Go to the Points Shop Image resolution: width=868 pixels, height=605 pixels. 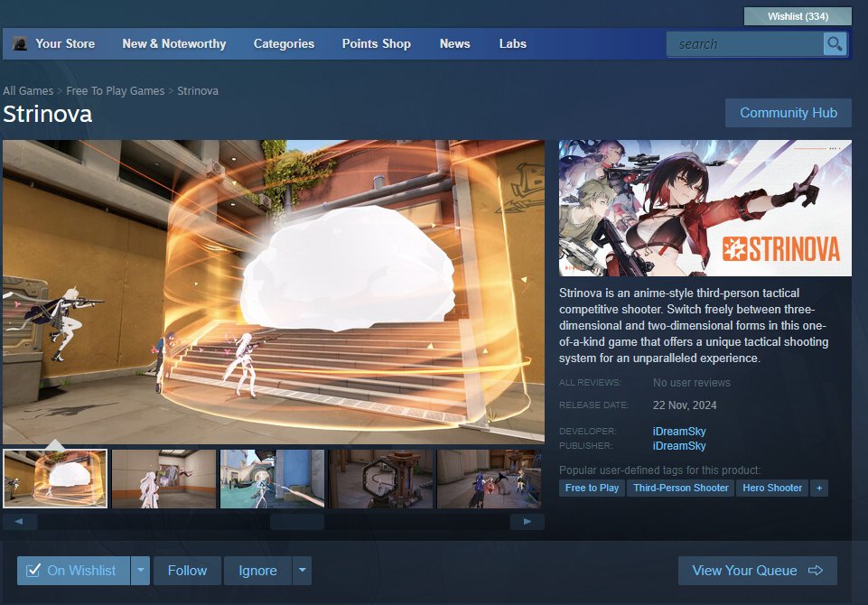(376, 43)
